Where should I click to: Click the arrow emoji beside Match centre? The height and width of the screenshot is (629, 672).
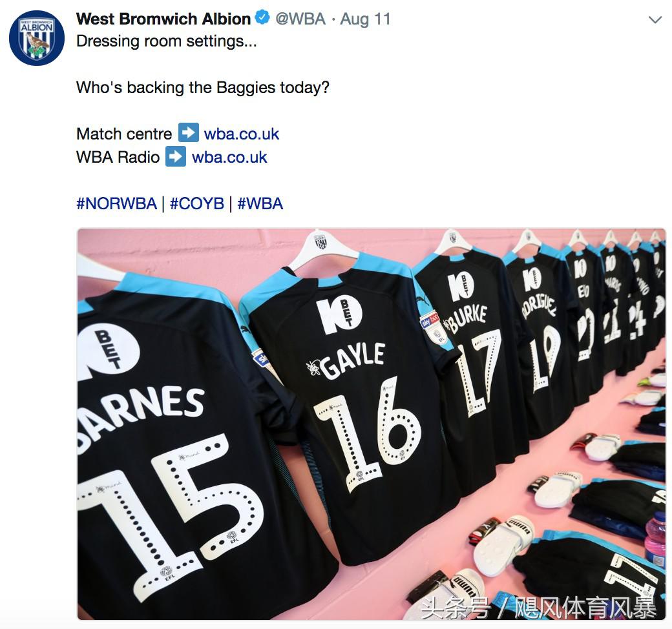tap(189, 132)
